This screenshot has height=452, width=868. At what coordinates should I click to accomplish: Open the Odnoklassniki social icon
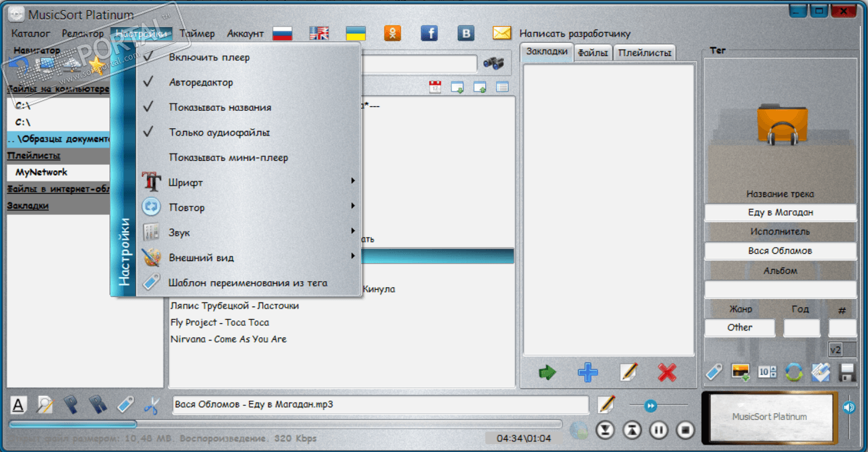tap(393, 33)
